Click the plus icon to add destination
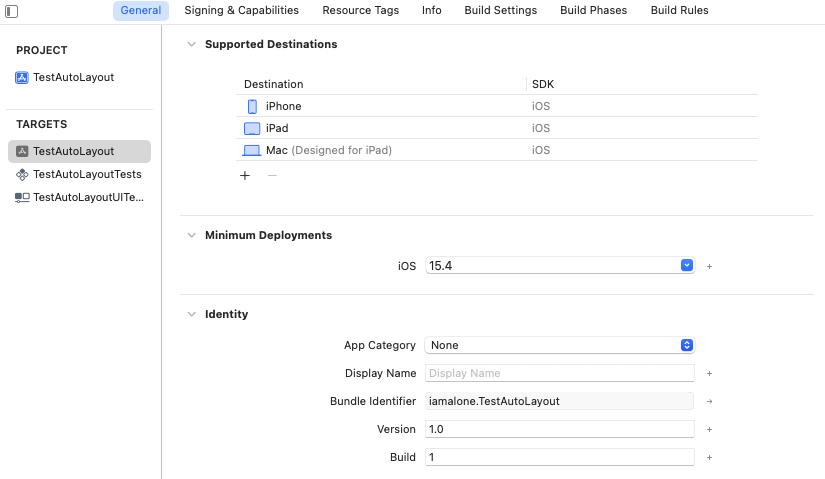Viewport: 825px width, 479px height. [x=245, y=175]
